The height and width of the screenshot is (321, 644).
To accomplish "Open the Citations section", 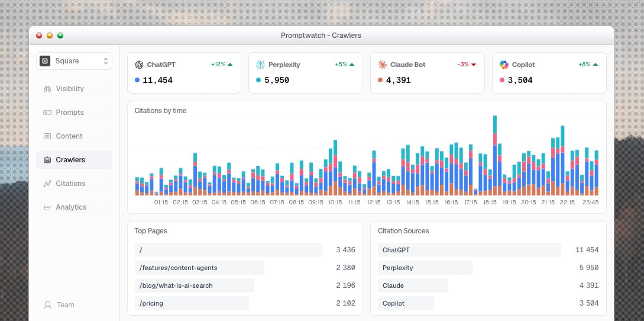I will click(x=74, y=184).
